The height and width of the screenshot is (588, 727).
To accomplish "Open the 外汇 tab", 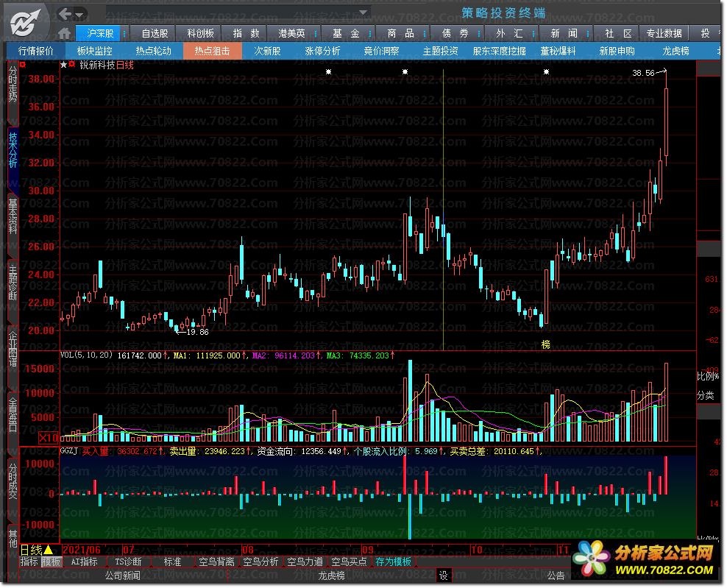I will (509, 33).
